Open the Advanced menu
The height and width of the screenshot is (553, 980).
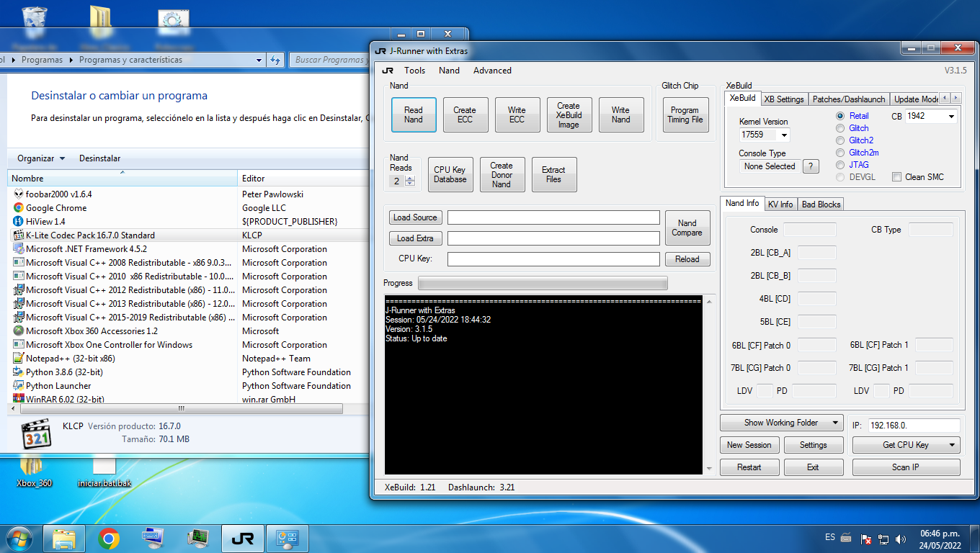tap(492, 71)
